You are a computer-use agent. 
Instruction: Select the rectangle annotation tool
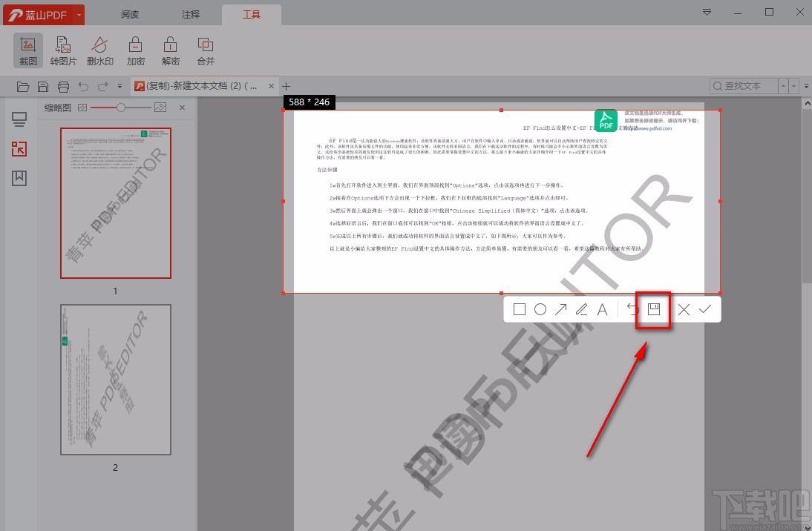pyautogui.click(x=520, y=309)
